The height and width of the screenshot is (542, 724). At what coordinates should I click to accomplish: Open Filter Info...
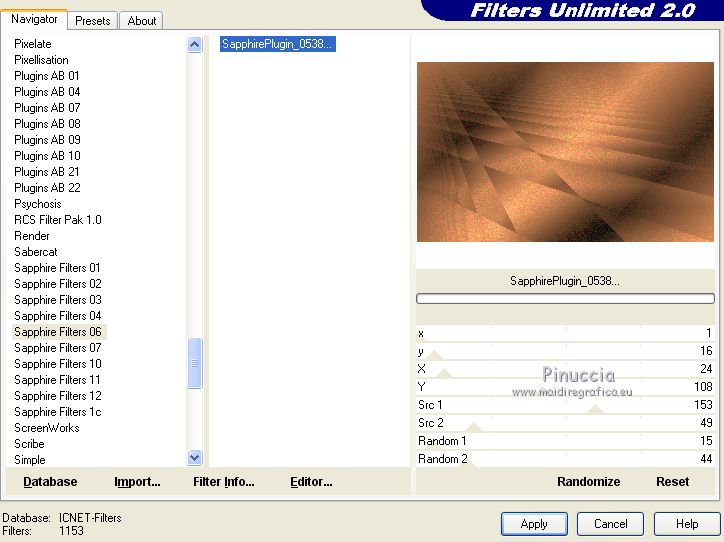pyautogui.click(x=223, y=482)
